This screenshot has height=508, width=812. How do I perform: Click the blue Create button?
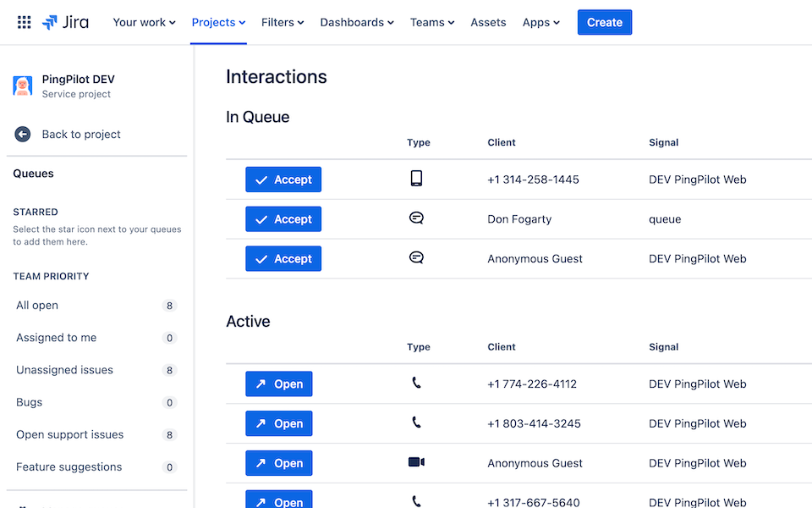pos(604,22)
